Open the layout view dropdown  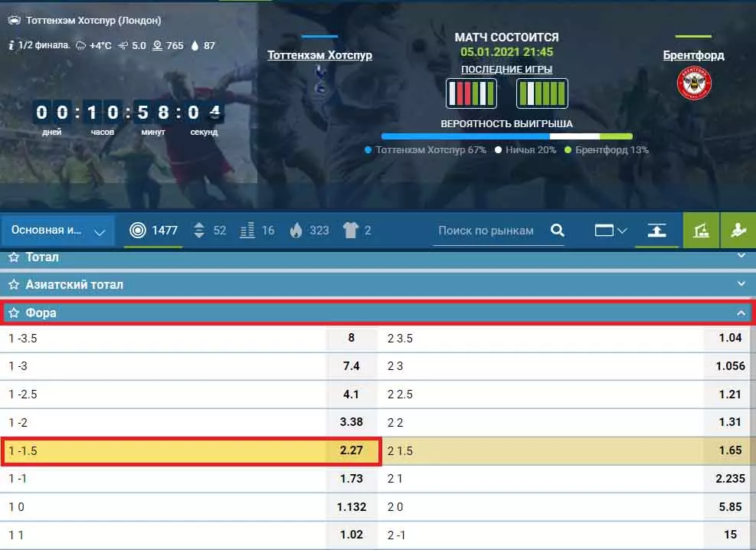click(x=610, y=231)
